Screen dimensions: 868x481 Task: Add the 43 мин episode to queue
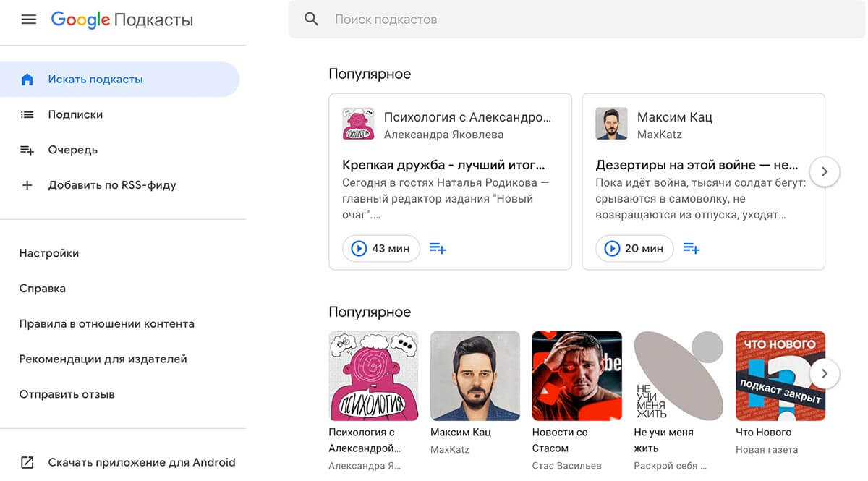[438, 248]
